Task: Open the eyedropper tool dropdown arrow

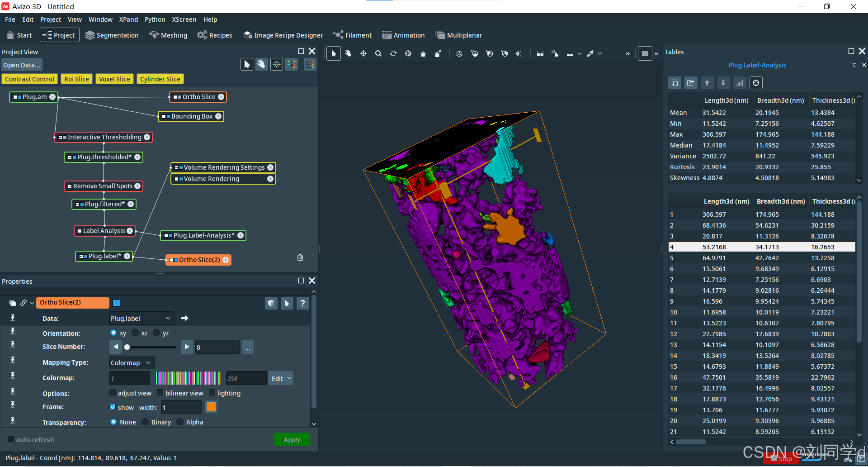Action: coord(600,54)
